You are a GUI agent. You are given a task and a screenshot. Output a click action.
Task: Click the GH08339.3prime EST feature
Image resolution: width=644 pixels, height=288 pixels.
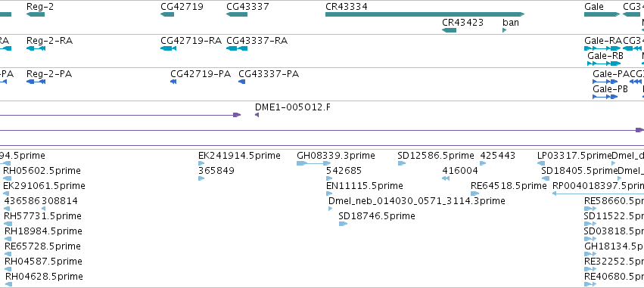tap(314, 163)
